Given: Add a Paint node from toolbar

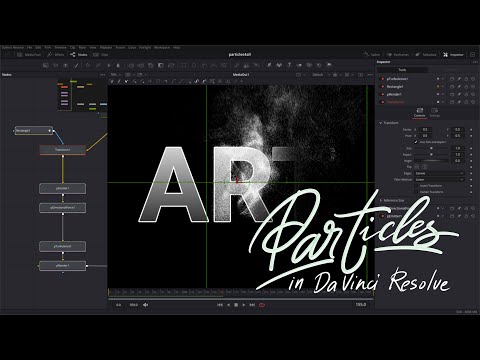Looking at the screenshot, I should tap(76, 65).
